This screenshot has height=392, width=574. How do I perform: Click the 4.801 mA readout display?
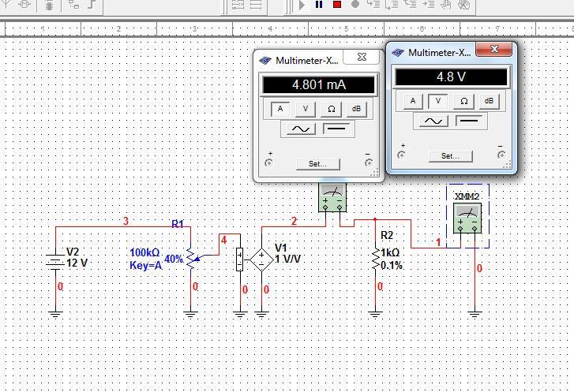click(318, 85)
